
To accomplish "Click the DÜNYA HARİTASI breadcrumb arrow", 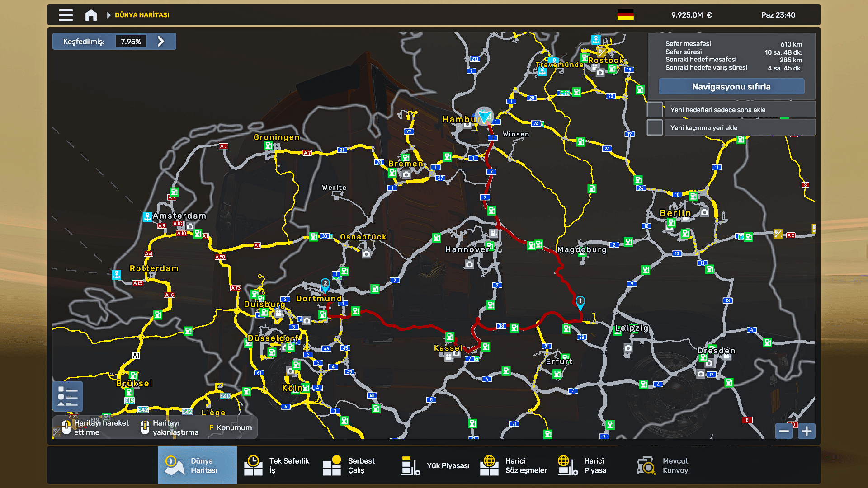I will tap(108, 15).
